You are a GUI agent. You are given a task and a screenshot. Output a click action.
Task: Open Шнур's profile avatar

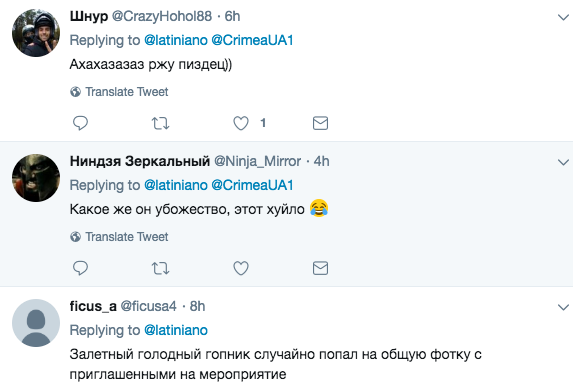(x=36, y=33)
